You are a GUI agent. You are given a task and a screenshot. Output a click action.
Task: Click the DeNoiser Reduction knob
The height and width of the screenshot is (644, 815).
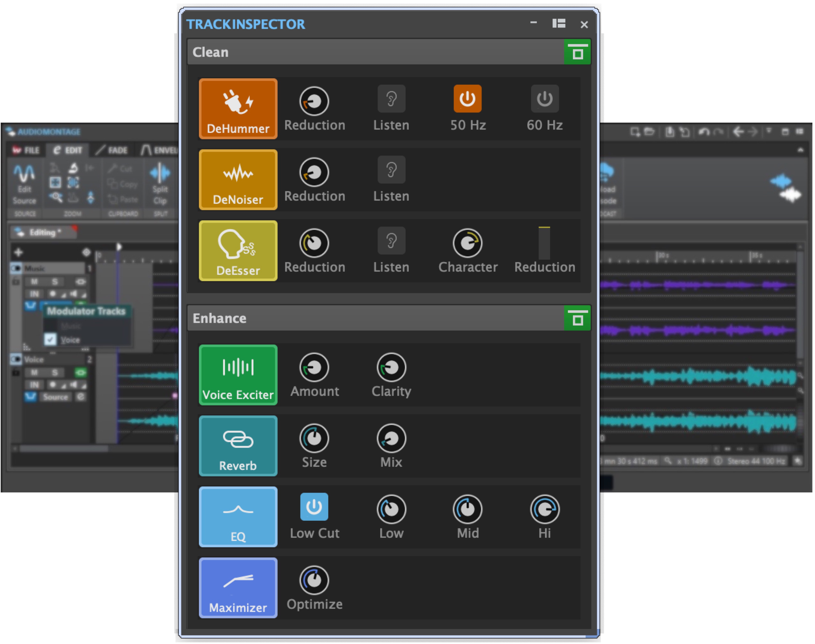tap(314, 172)
